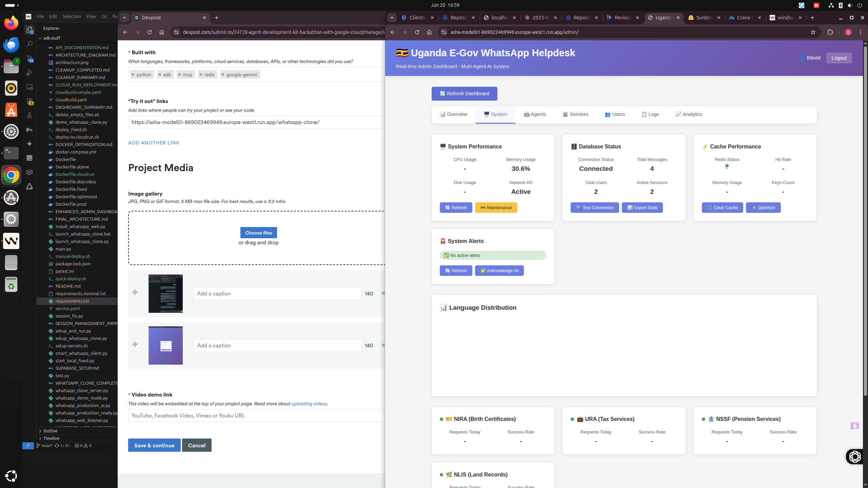
Task: Bookmark the admin page with star icon
Action: (x=813, y=32)
